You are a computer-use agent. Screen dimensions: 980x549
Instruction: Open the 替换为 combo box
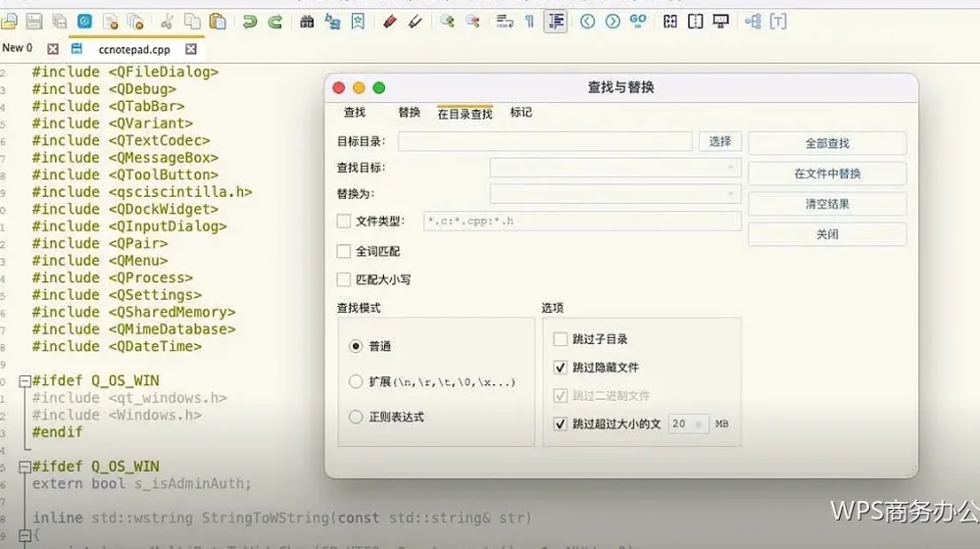point(615,194)
